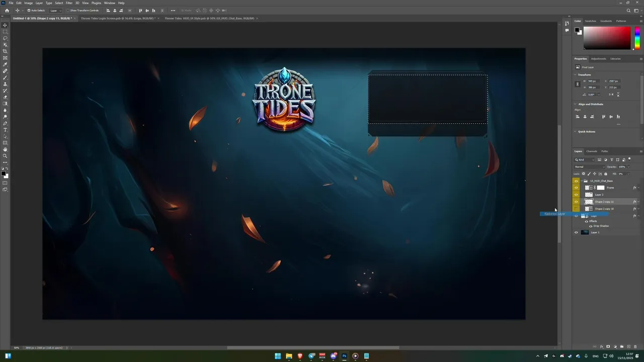Click the Search icon at top right

point(628,10)
